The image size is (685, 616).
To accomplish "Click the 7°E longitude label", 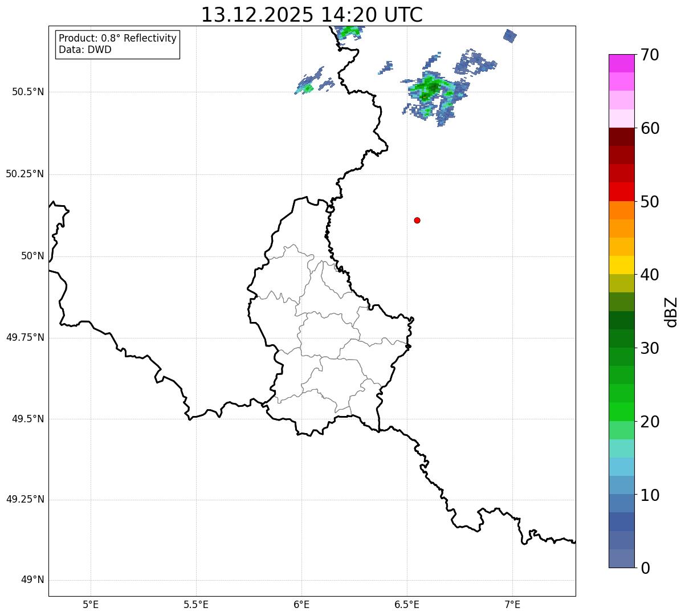I will click(512, 604).
